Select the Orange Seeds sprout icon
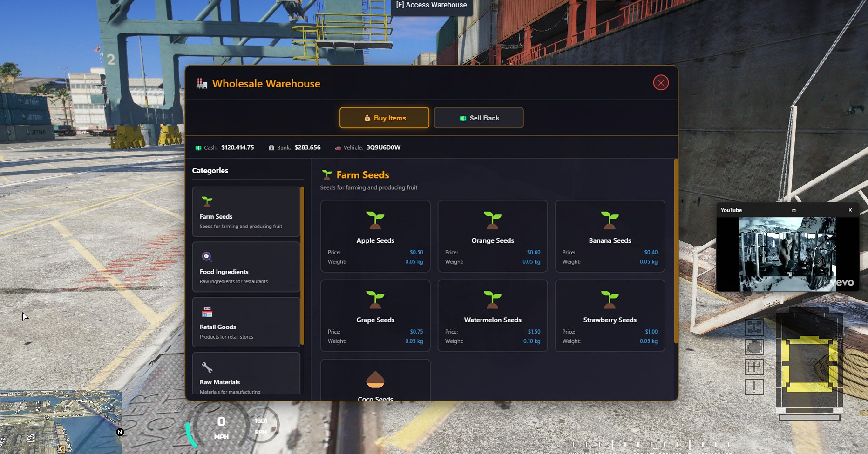 (493, 220)
